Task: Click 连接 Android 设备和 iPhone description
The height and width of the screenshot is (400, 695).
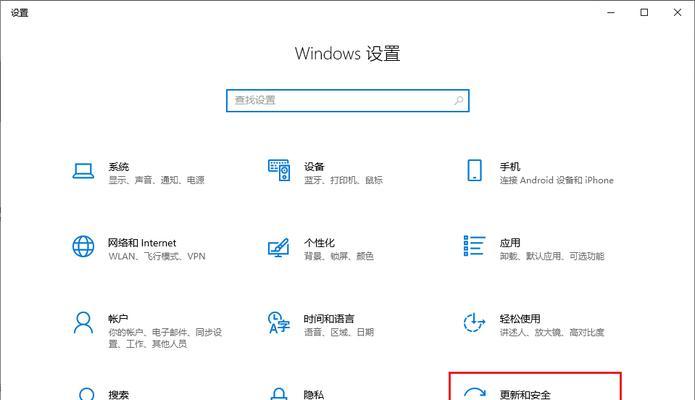Action: coord(557,180)
